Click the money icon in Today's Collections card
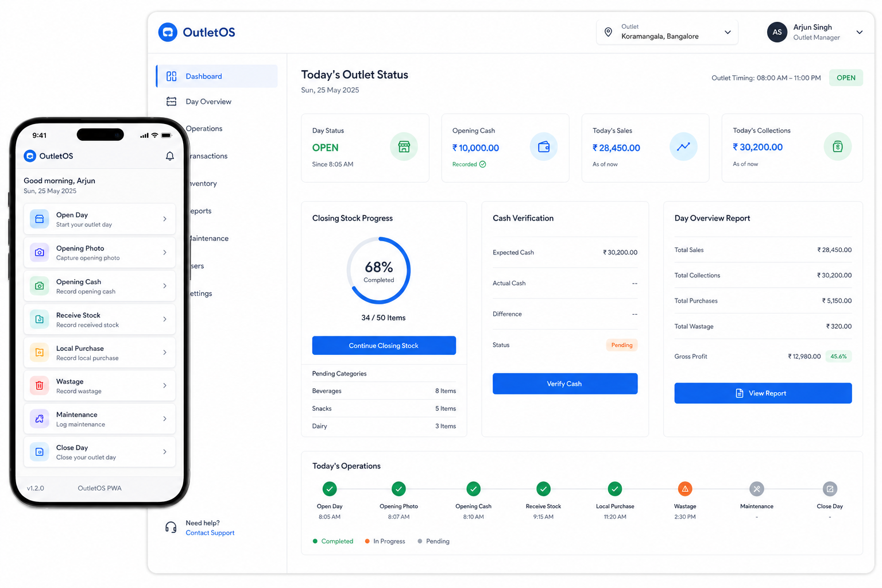The width and height of the screenshot is (882, 588). click(x=838, y=147)
